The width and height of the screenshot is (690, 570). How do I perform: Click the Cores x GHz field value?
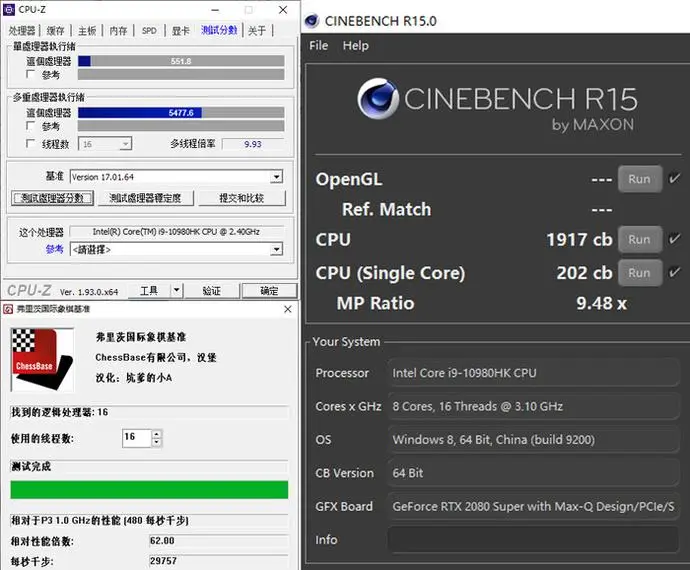point(532,406)
